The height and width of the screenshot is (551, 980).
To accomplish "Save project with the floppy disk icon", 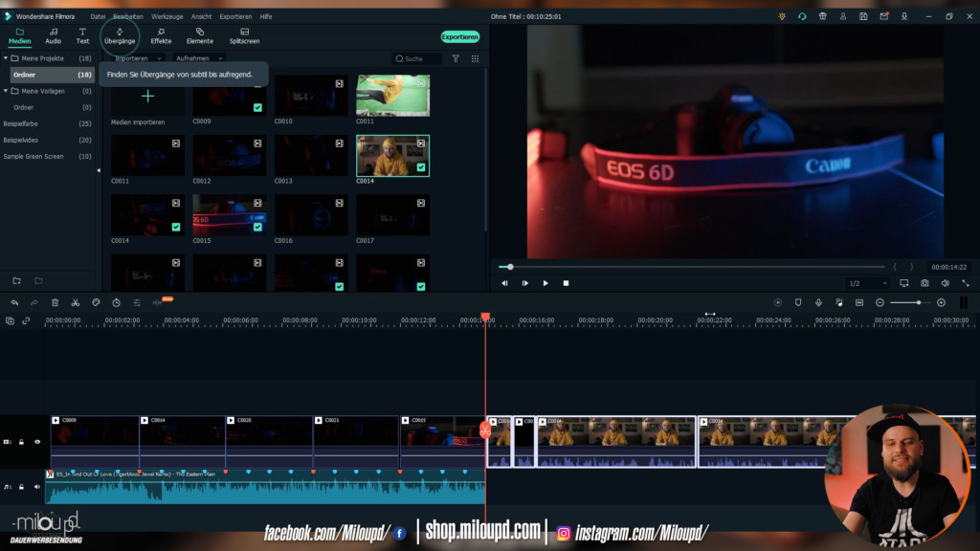I will coord(863,16).
